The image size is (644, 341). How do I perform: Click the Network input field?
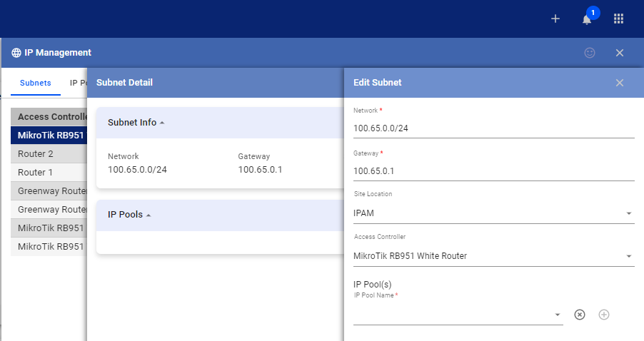click(x=493, y=128)
